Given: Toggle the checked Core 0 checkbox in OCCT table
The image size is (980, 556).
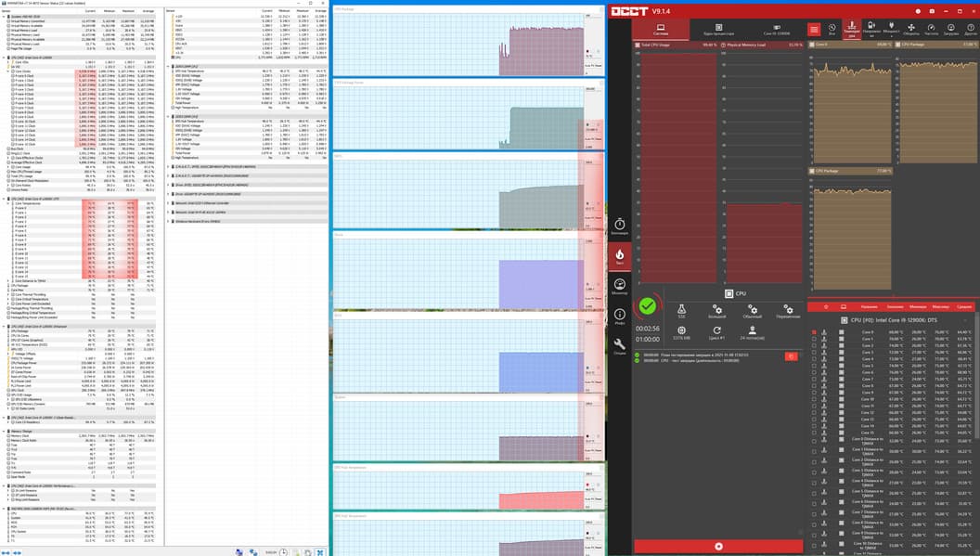Looking at the screenshot, I should (814, 332).
